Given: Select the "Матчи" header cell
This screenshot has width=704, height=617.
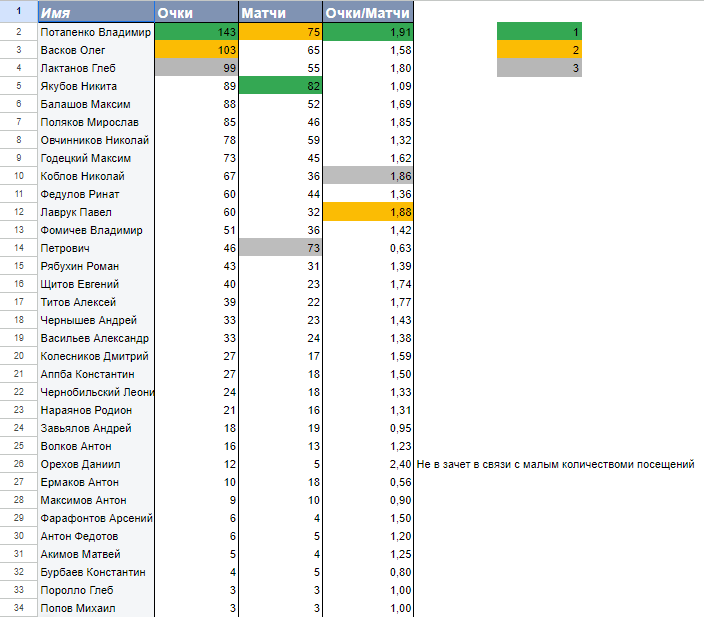Looking at the screenshot, I should (280, 13).
